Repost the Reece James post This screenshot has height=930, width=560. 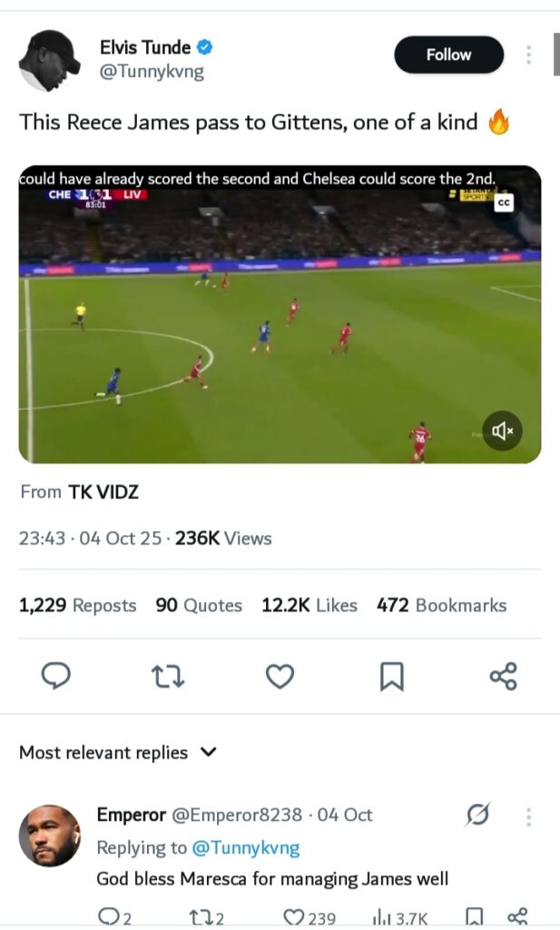click(x=168, y=676)
